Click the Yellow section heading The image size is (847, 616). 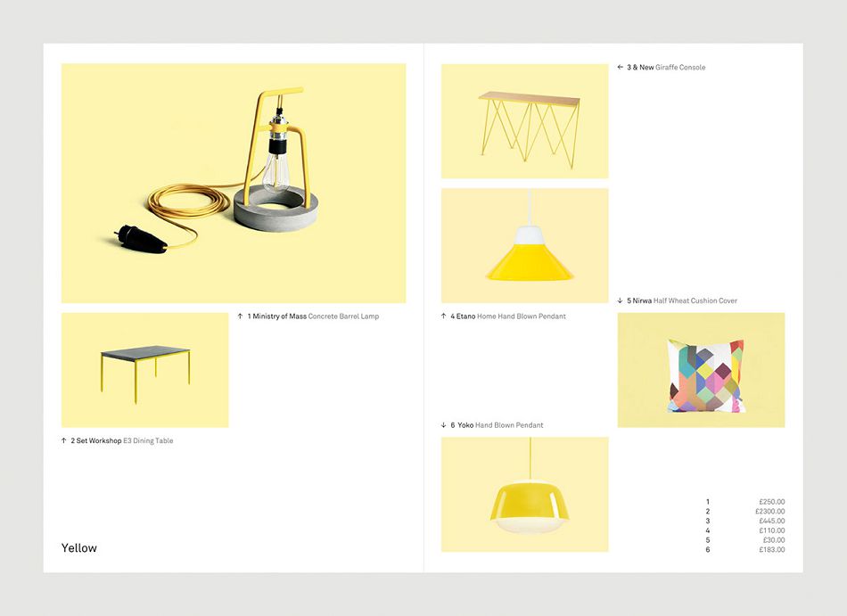tap(79, 547)
